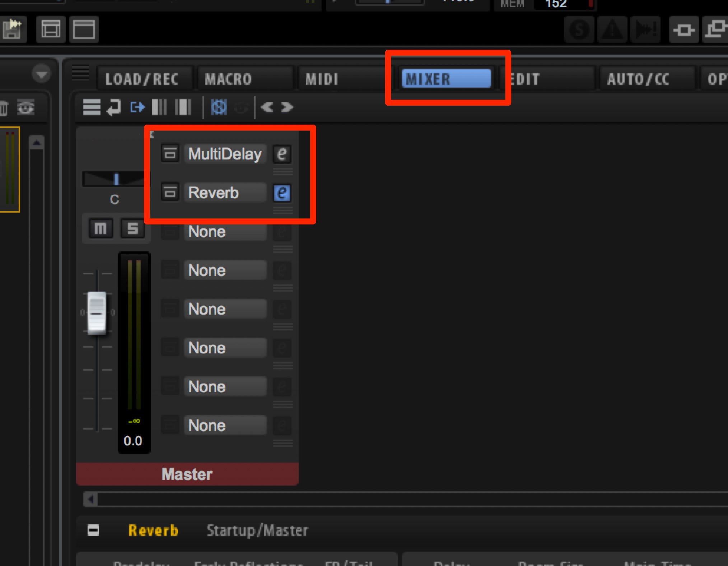This screenshot has height=566, width=728.
Task: Open the Load/Rec tab
Action: click(x=144, y=79)
